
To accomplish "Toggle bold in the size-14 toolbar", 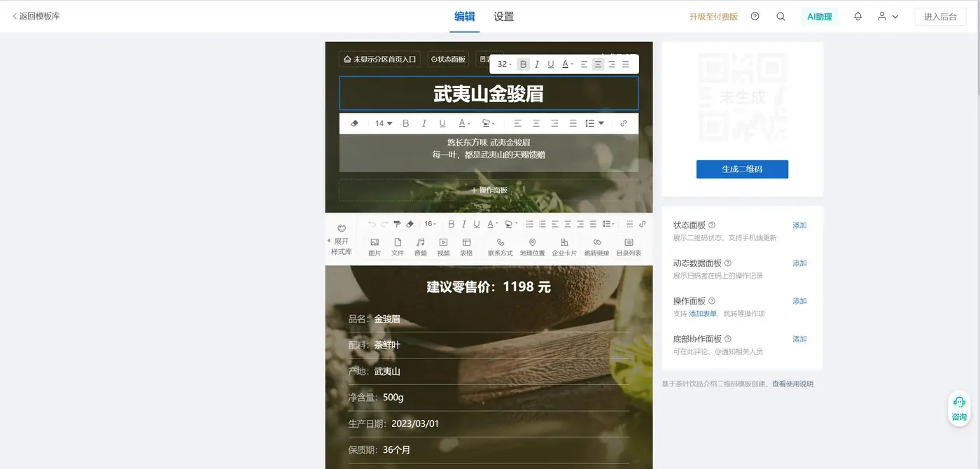I will point(405,123).
